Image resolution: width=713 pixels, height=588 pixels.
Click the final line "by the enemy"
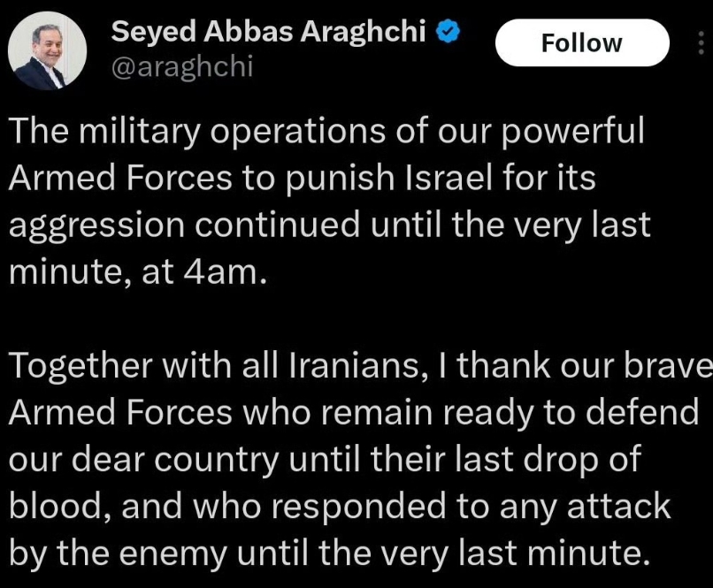[x=118, y=554]
